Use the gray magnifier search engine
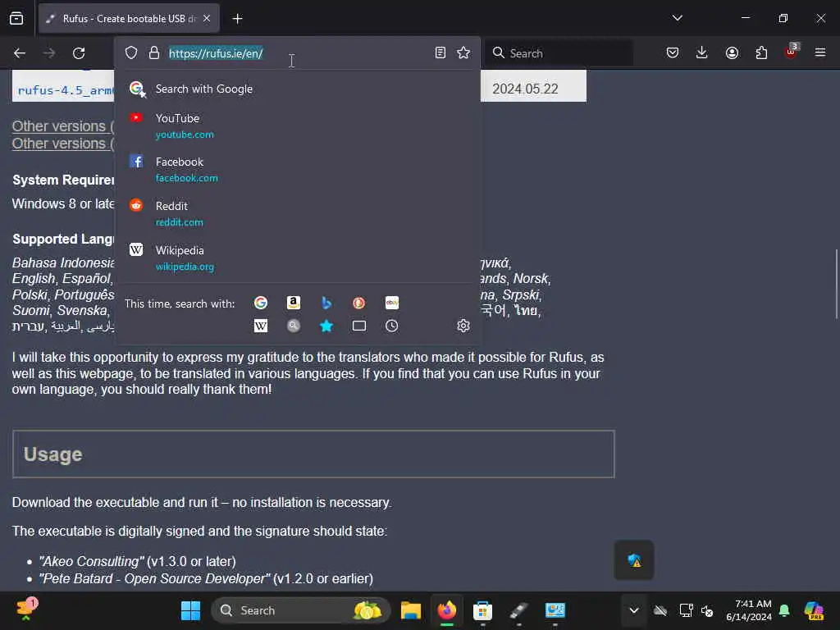Image resolution: width=840 pixels, height=630 pixels. click(294, 326)
